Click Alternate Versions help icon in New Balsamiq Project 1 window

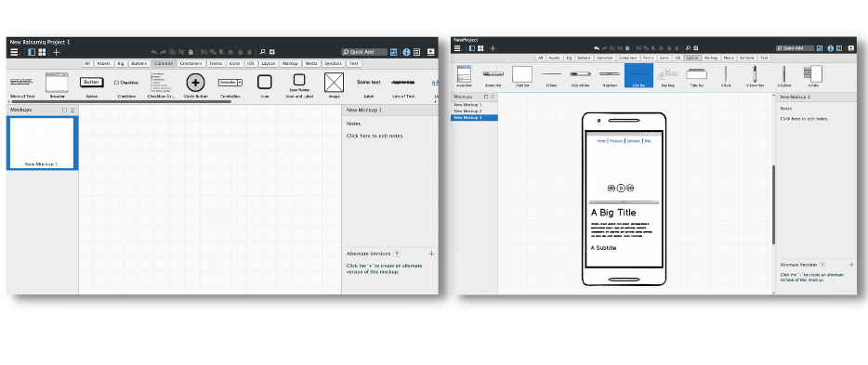coord(396,254)
